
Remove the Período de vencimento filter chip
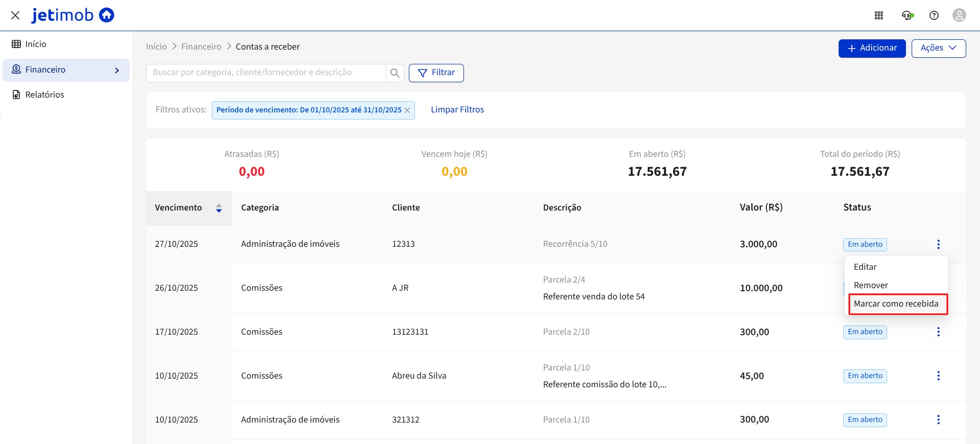pyautogui.click(x=407, y=110)
